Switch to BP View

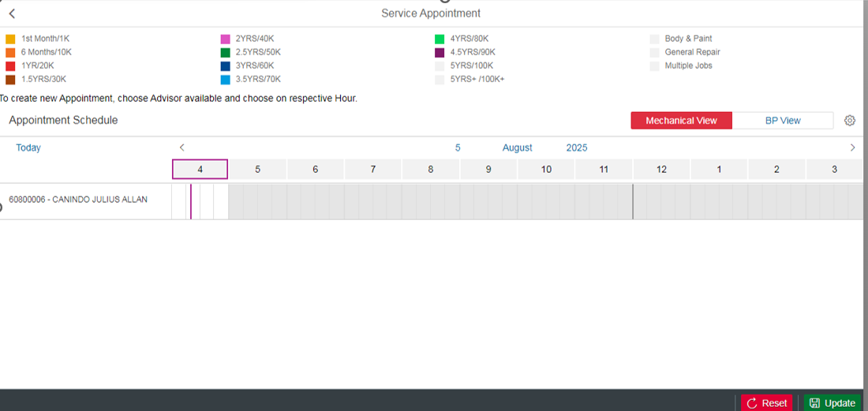[783, 121]
